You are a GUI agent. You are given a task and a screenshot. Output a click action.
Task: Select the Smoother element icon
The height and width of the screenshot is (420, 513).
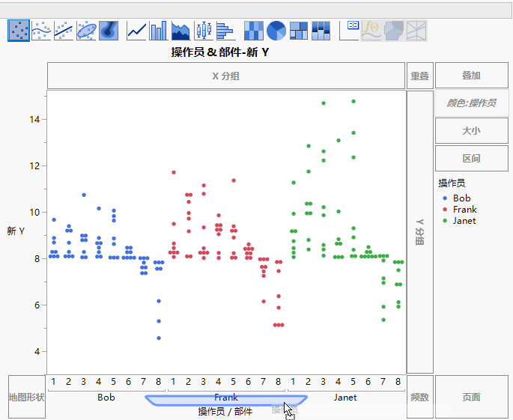41,31
